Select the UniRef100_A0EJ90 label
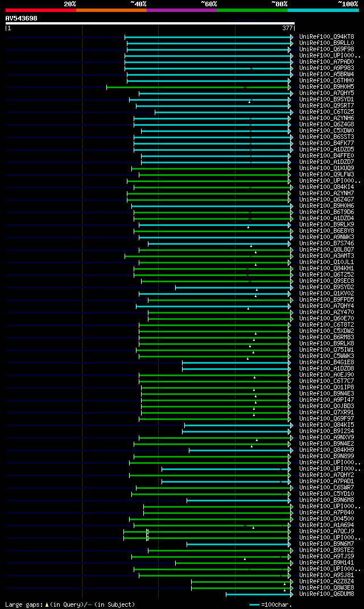 click(x=326, y=375)
